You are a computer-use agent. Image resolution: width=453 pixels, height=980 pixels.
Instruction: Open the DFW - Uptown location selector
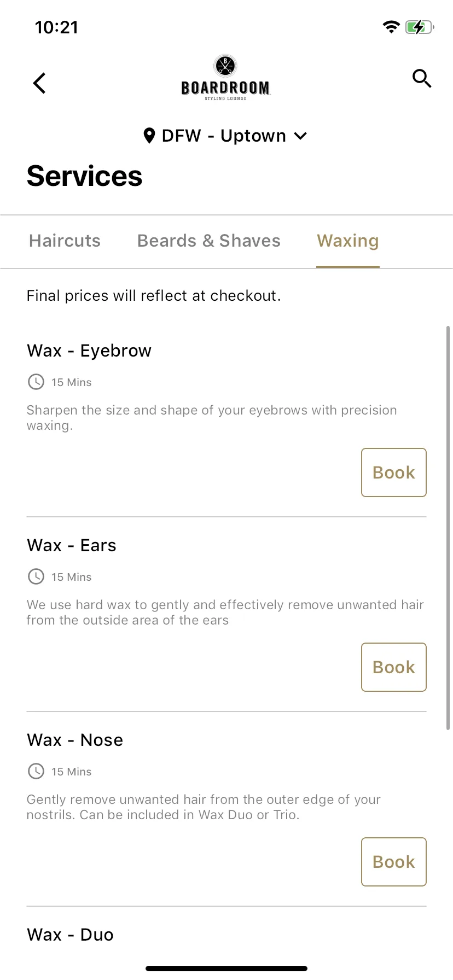[225, 136]
